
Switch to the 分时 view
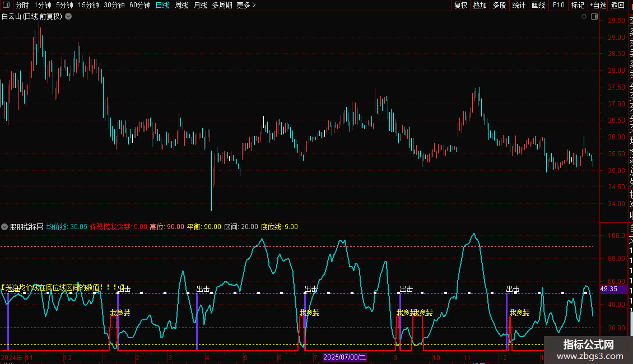(22, 5)
